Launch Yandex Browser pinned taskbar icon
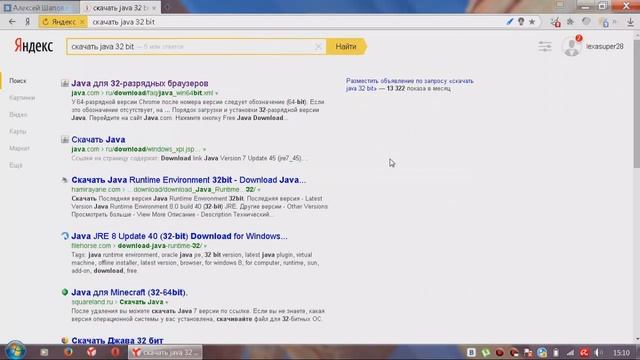 tap(91, 352)
